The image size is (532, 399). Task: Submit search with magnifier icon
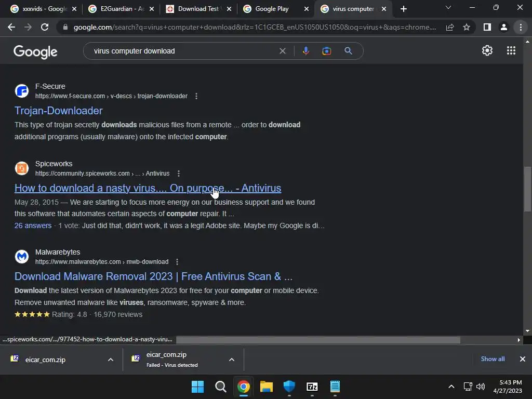pyautogui.click(x=348, y=51)
